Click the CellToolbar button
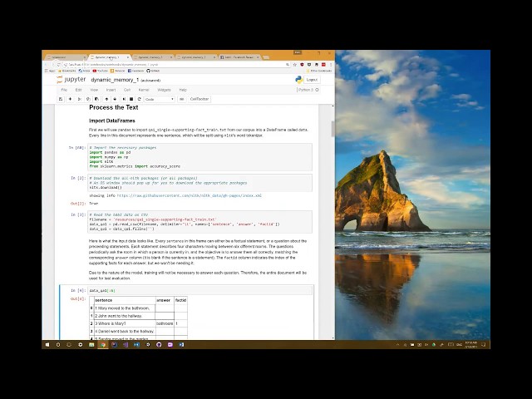532x399 pixels. coord(199,99)
